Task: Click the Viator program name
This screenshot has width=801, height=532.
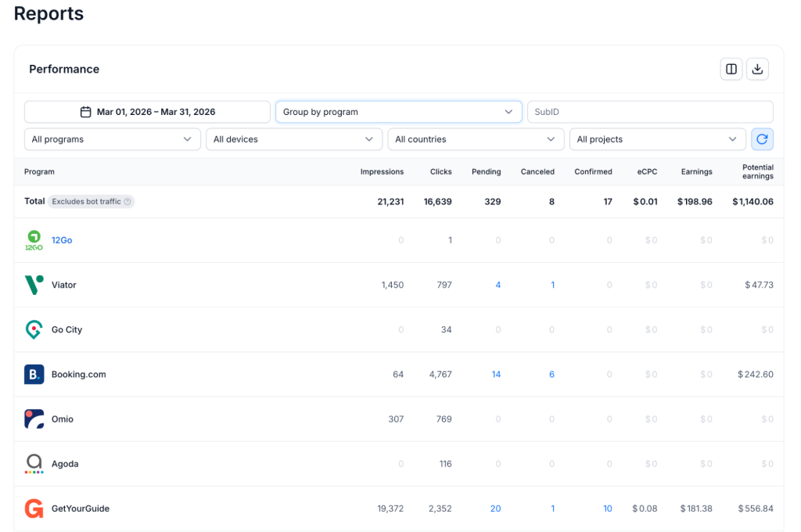Action: tap(64, 285)
